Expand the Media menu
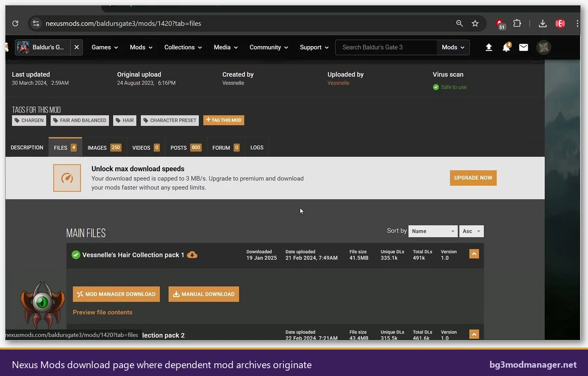 tap(225, 47)
